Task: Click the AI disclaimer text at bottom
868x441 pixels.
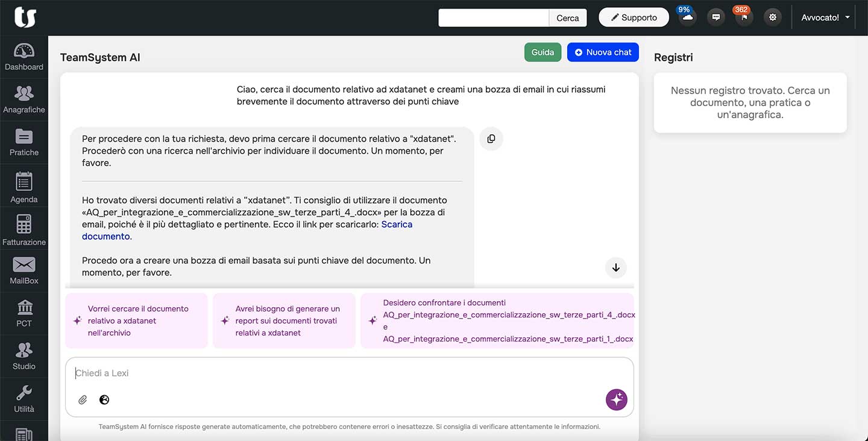Action: [x=350, y=427]
